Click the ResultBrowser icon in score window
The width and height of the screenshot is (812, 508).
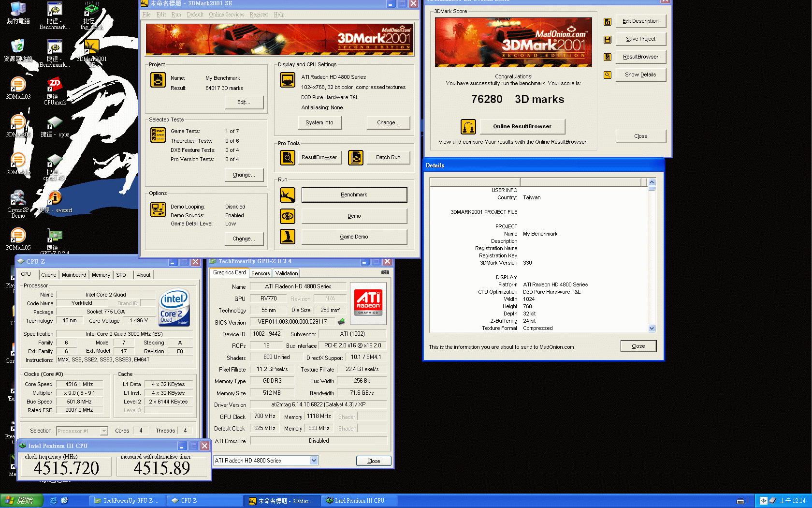[608, 57]
